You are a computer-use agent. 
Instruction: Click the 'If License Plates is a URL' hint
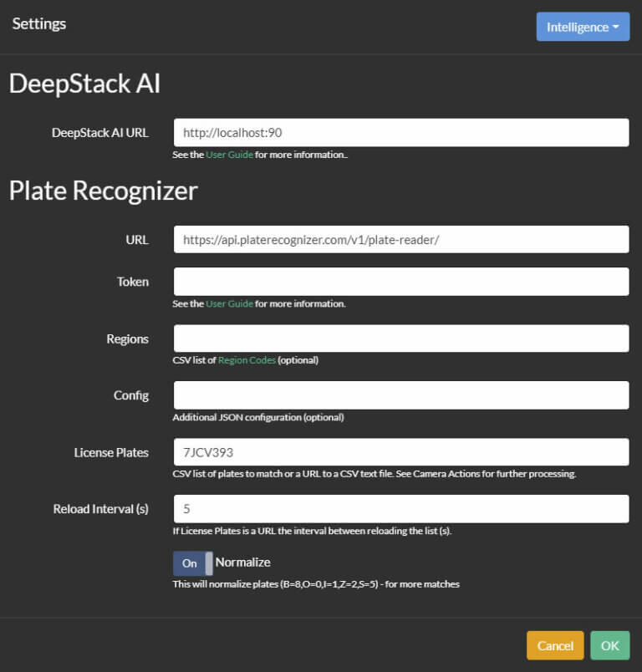click(x=312, y=531)
